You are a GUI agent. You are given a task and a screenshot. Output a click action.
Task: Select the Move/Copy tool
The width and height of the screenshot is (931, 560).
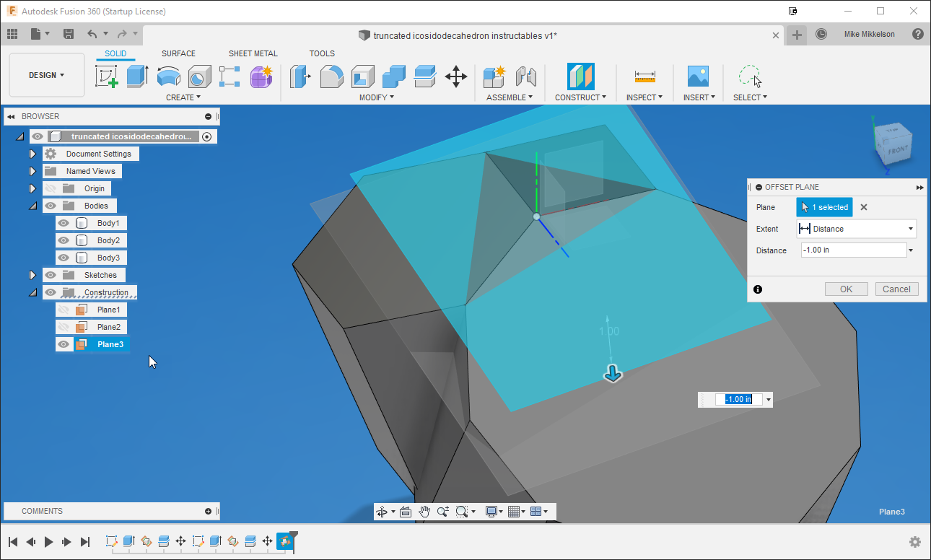pyautogui.click(x=456, y=76)
